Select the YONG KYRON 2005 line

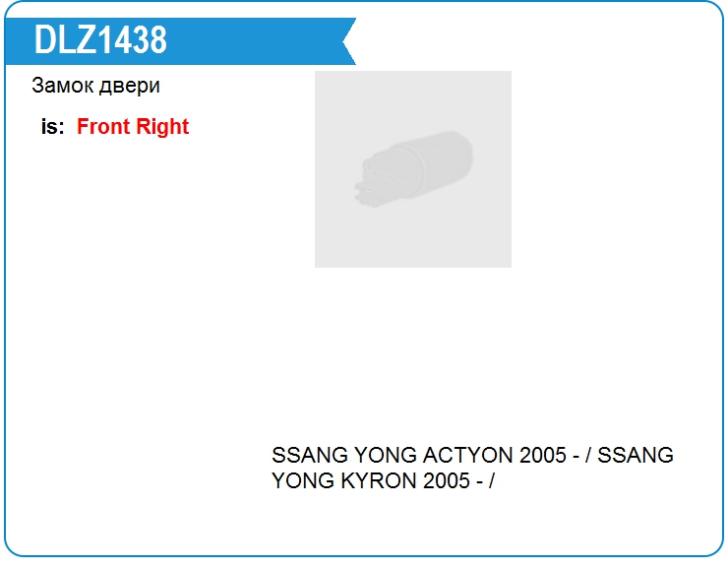[x=382, y=481]
